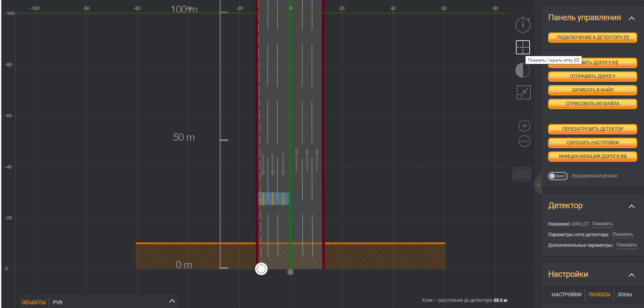
Task: Click the shrink-to-fit view icon
Action: [x=523, y=92]
